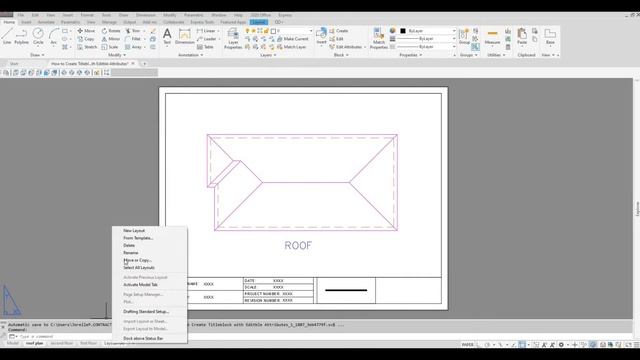Choose New Layout from context menu

pos(134,231)
